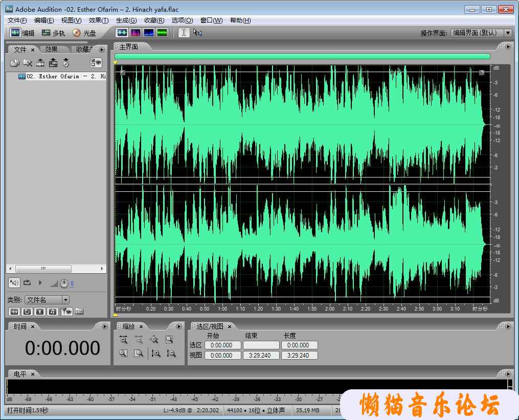The height and width of the screenshot is (420, 519).
Task: Click the view end 3:29.240 field
Action: coord(261,356)
